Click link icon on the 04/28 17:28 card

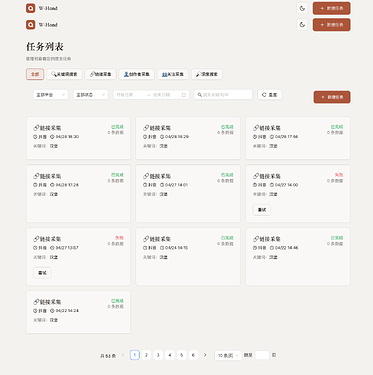pos(36,176)
